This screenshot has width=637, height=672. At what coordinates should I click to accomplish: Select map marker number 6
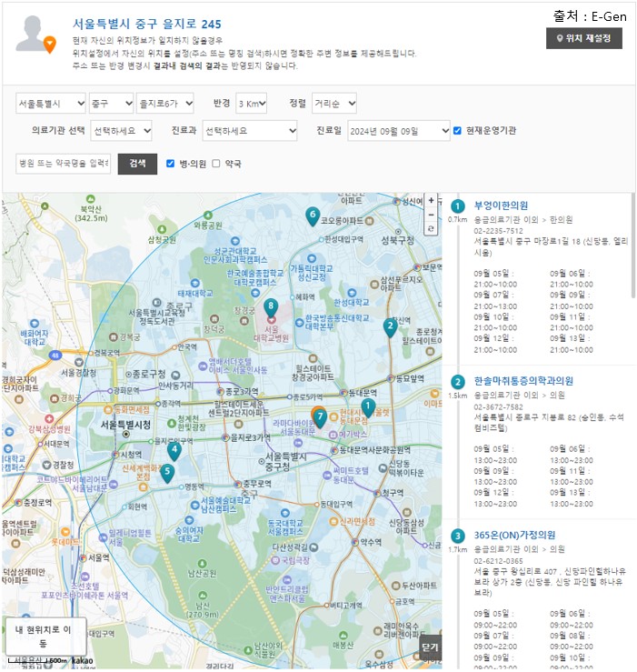click(x=313, y=216)
